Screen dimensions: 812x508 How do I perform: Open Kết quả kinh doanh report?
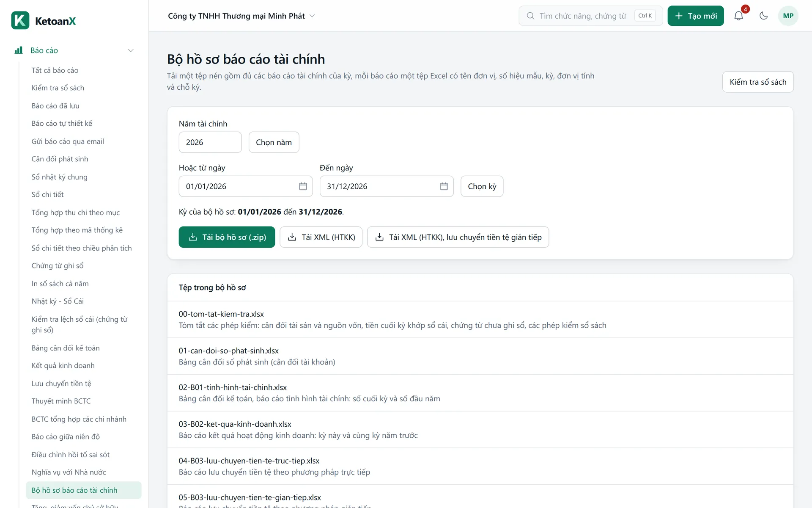84,365
